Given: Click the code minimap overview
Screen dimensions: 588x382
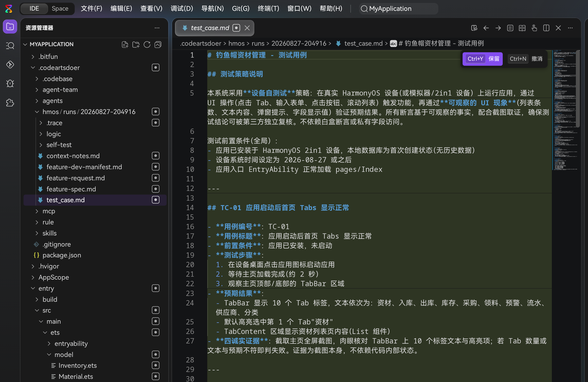Looking at the screenshot, I should (564, 110).
